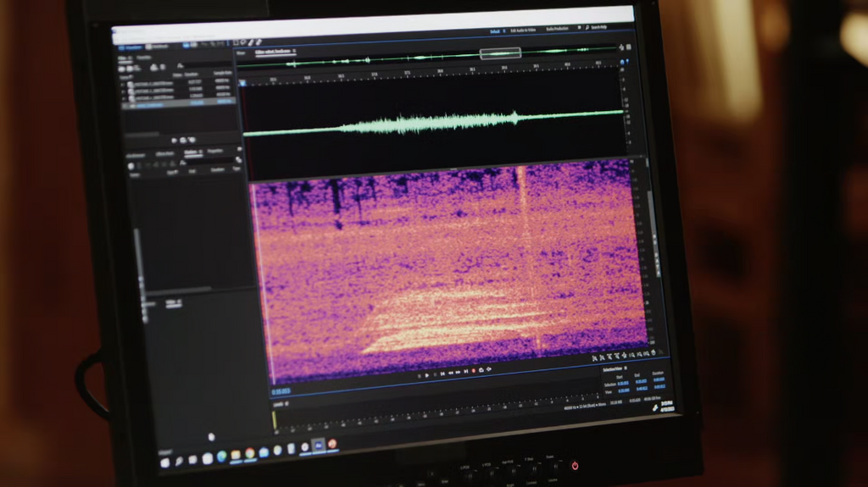
Task: Click the Search Help field
Action: click(599, 27)
